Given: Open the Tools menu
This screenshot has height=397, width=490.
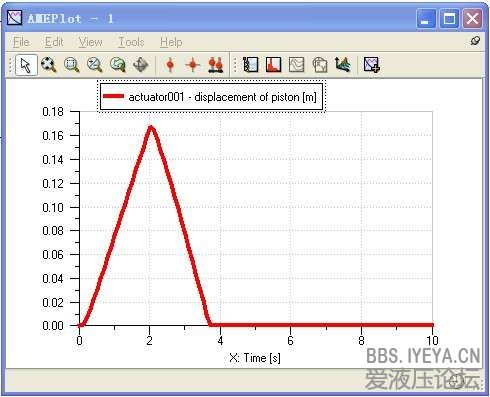Looking at the screenshot, I should pyautogui.click(x=131, y=42).
